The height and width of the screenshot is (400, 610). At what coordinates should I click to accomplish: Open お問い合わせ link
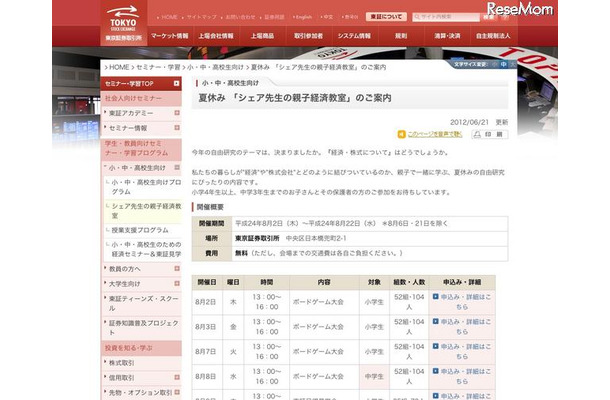point(238,17)
